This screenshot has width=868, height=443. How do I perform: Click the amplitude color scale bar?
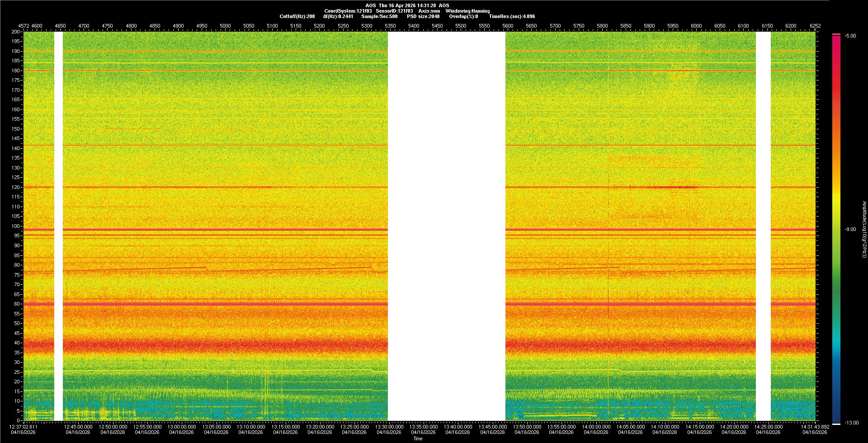tap(836, 229)
